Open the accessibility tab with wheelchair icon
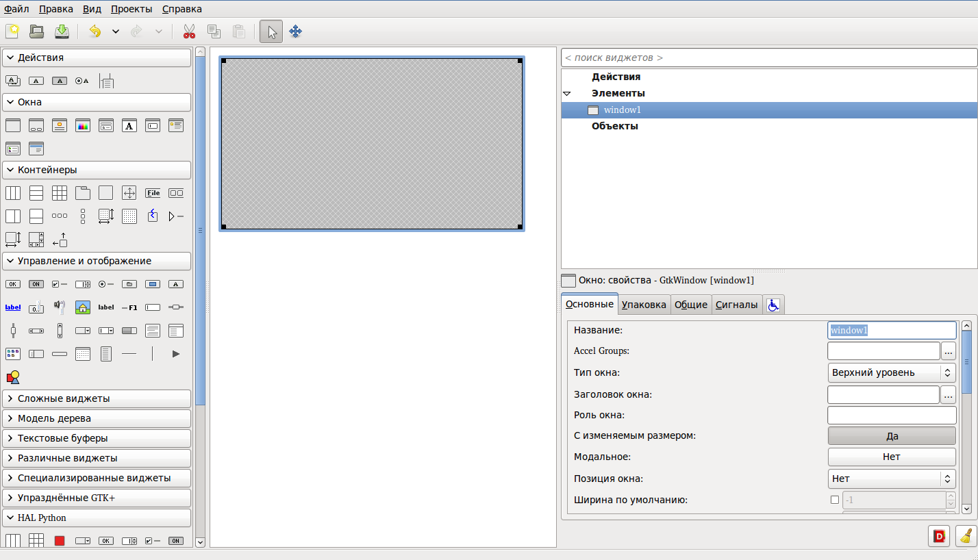 click(x=773, y=305)
